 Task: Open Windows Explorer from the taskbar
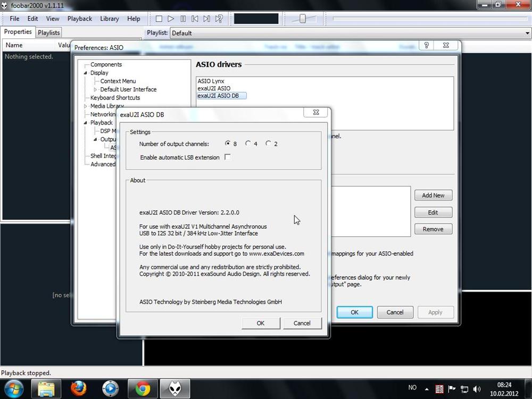point(46,389)
